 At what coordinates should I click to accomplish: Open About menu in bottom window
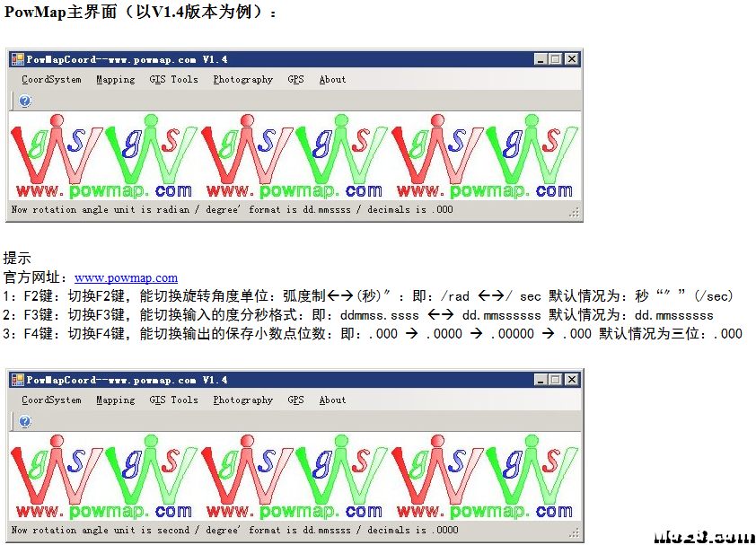(x=332, y=400)
